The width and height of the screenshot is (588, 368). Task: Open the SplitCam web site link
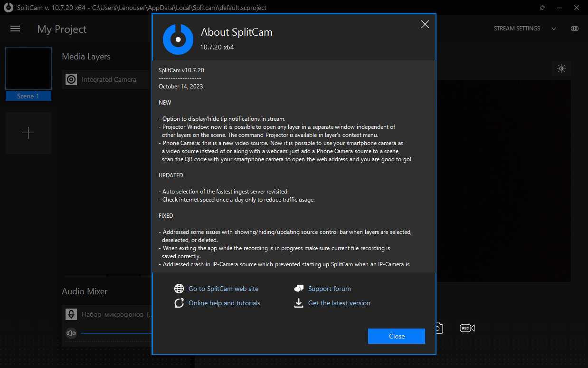(223, 288)
